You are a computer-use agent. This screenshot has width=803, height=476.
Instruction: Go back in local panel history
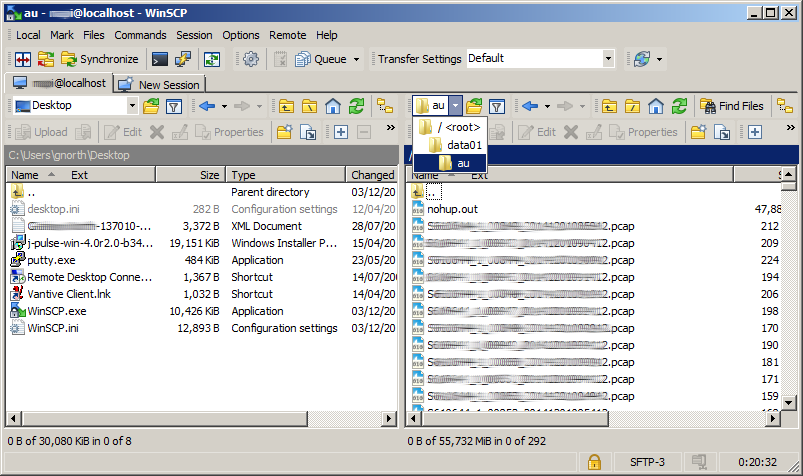(x=207, y=106)
